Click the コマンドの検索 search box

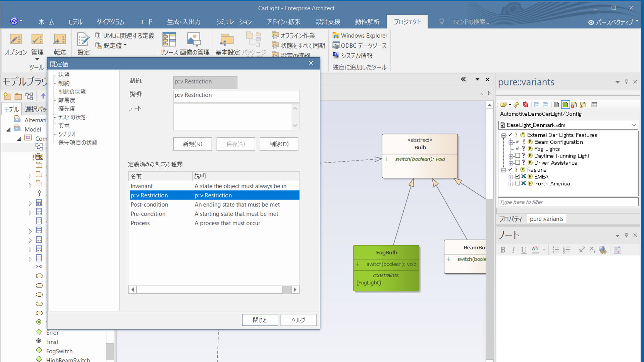[x=469, y=22]
